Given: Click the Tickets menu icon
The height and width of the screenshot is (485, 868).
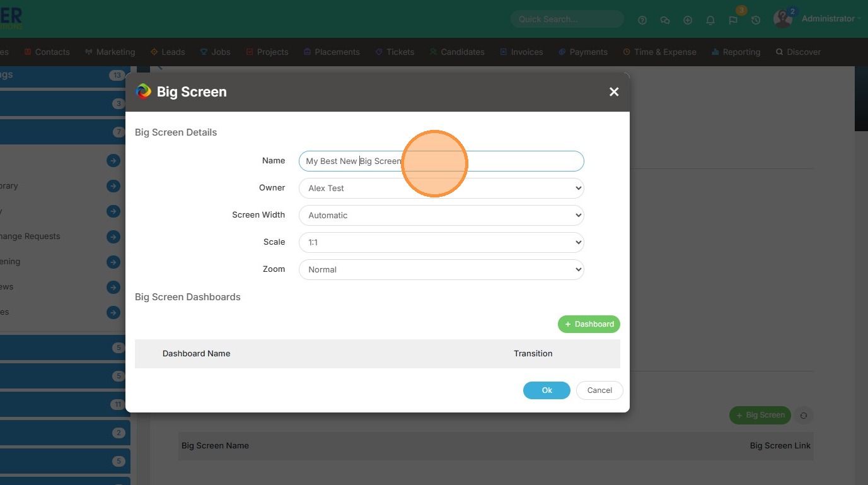Looking at the screenshot, I should [x=379, y=52].
